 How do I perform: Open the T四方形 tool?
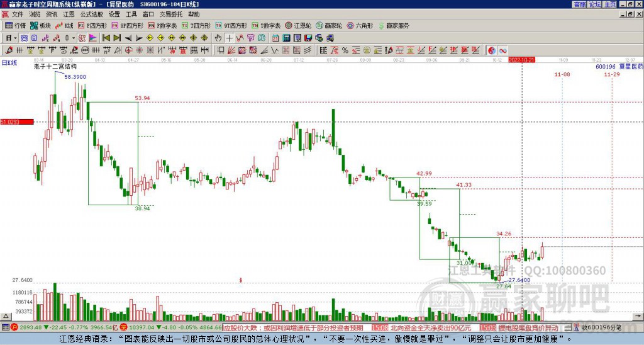click(x=196, y=25)
